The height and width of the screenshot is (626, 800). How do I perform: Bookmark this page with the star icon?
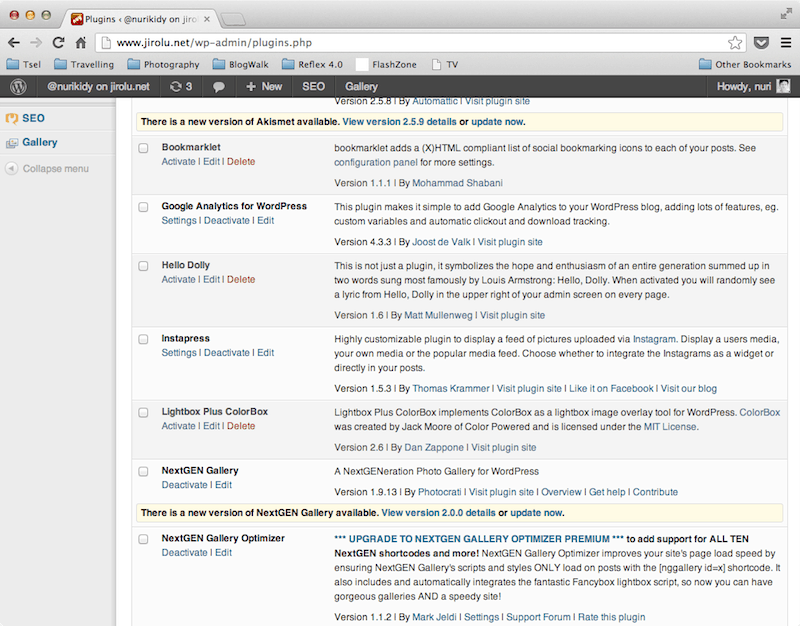click(x=735, y=43)
